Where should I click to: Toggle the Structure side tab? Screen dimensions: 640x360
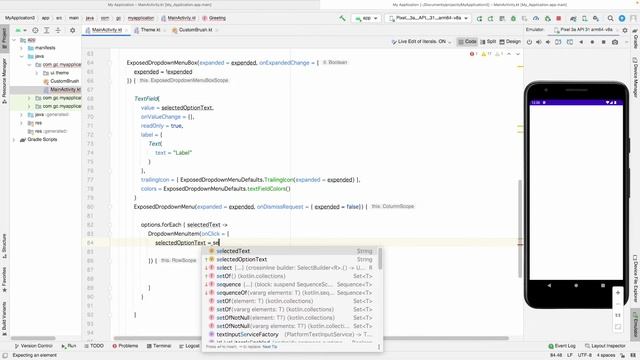4,246
